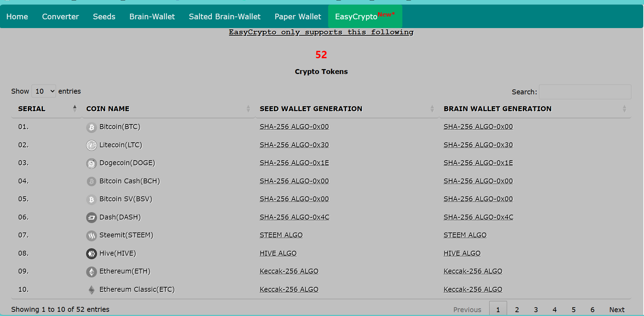Click the Bitcoin Cash (BCH) coin icon

[x=91, y=181]
